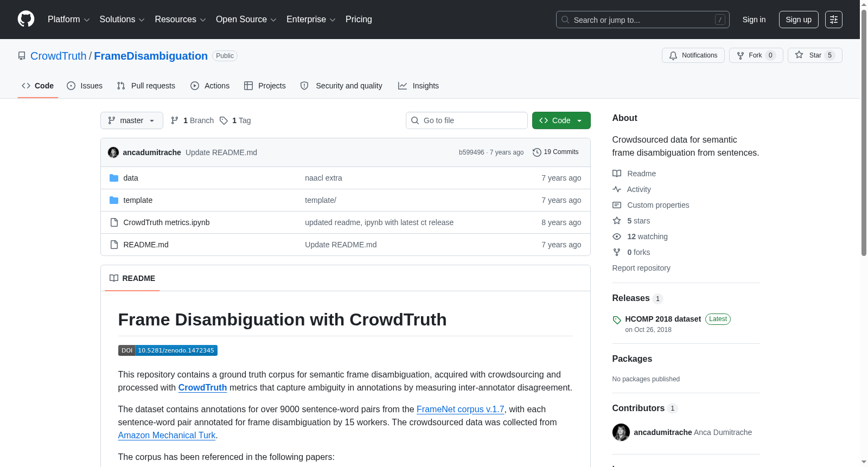Image resolution: width=868 pixels, height=467 pixels.
Task: Click the Activity pulse icon
Action: [617, 189]
